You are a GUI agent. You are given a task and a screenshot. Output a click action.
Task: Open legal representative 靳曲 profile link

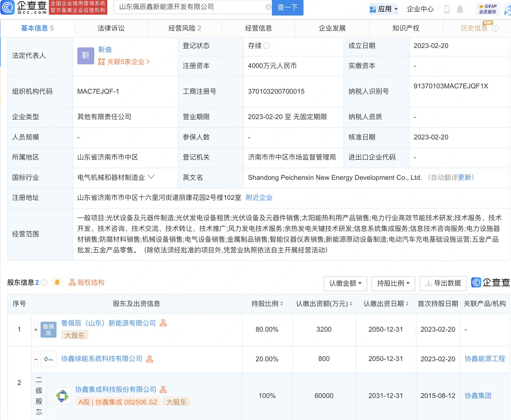tap(105, 50)
